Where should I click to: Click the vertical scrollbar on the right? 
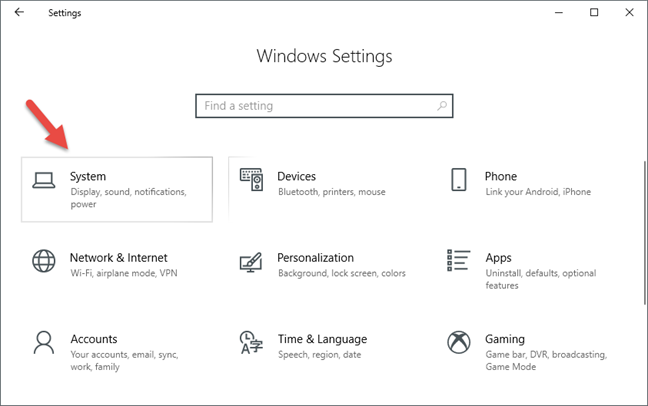(644, 233)
